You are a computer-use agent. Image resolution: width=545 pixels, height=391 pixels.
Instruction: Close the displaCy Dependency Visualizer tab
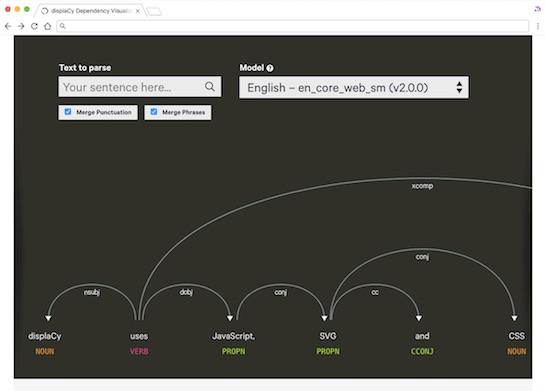tap(138, 11)
